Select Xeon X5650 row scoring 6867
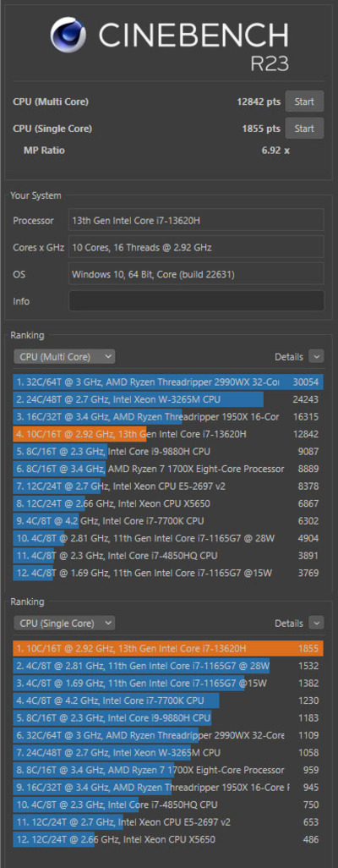Screen dimensions: 338x868 (x=168, y=503)
